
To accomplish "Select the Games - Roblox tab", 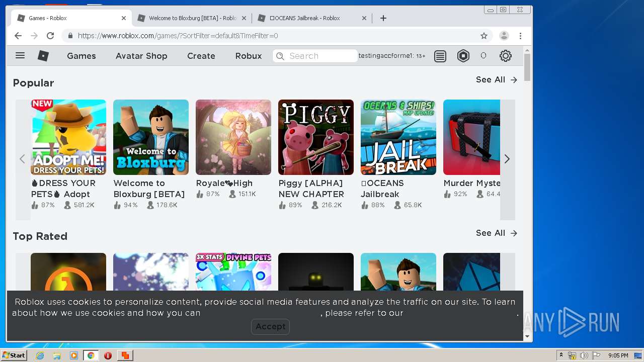I will [x=72, y=18].
